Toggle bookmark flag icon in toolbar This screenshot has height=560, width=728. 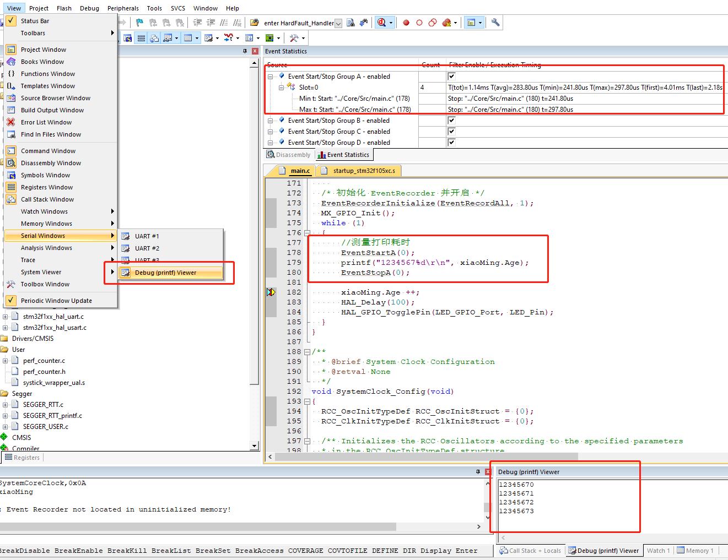[139, 23]
